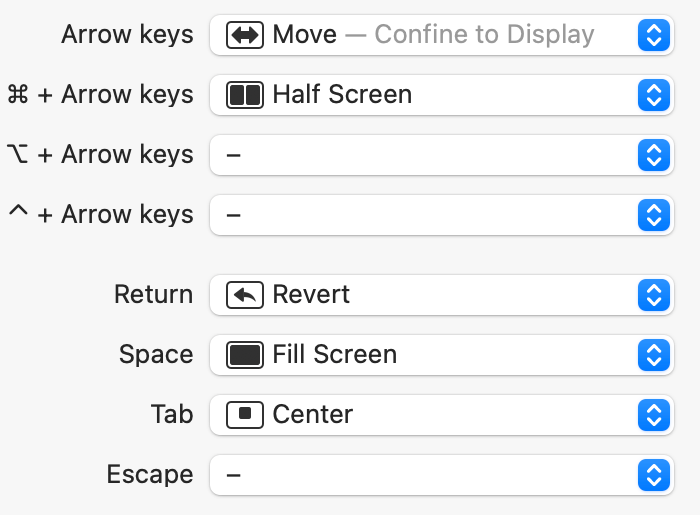The height and width of the screenshot is (515, 700).
Task: Expand the Return key action menu
Action: [652, 295]
